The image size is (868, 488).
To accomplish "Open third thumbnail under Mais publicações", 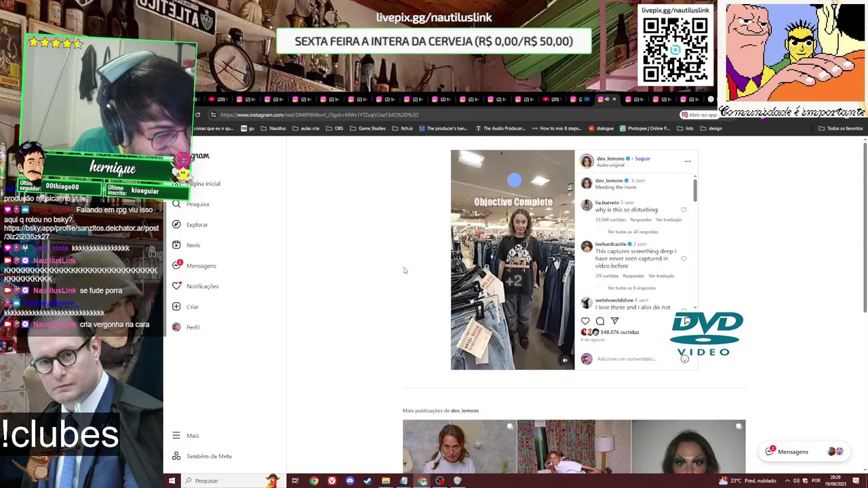I will (688, 447).
